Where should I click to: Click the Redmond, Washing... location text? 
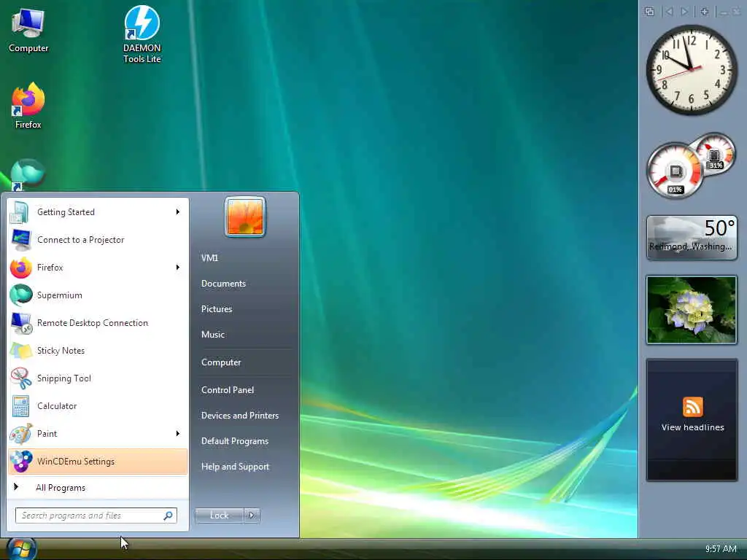691,246
